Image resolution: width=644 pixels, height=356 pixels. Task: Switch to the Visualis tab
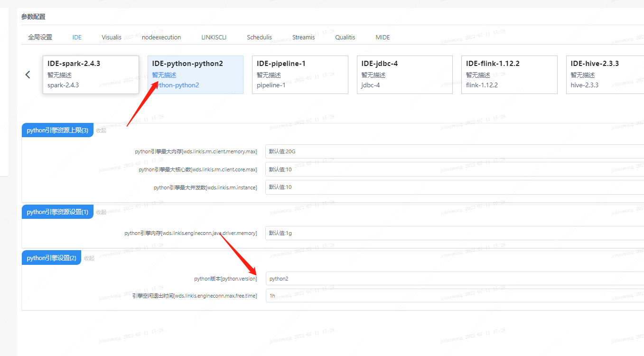[x=112, y=37]
